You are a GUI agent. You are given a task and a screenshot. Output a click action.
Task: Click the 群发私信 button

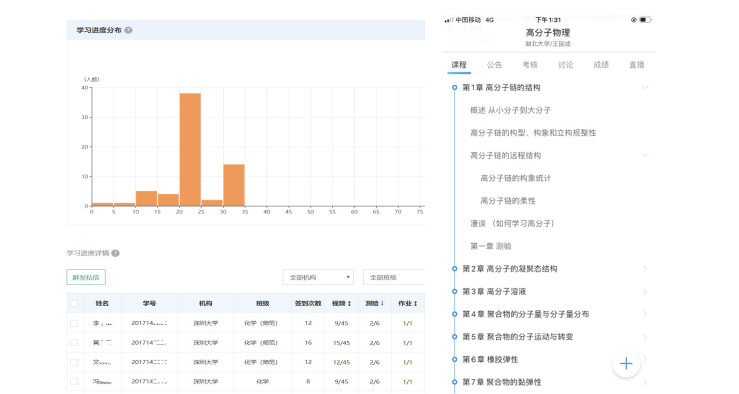click(86, 277)
